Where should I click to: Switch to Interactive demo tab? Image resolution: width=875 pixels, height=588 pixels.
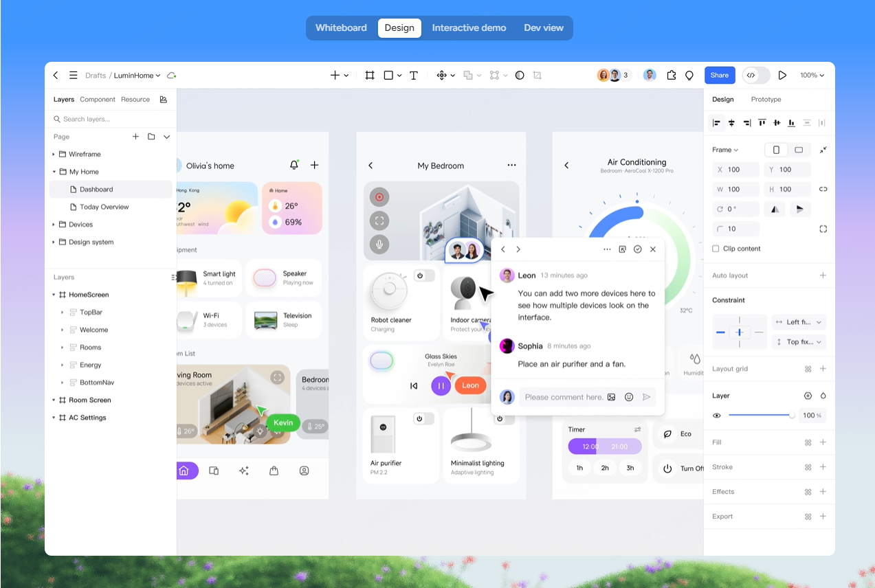[469, 28]
